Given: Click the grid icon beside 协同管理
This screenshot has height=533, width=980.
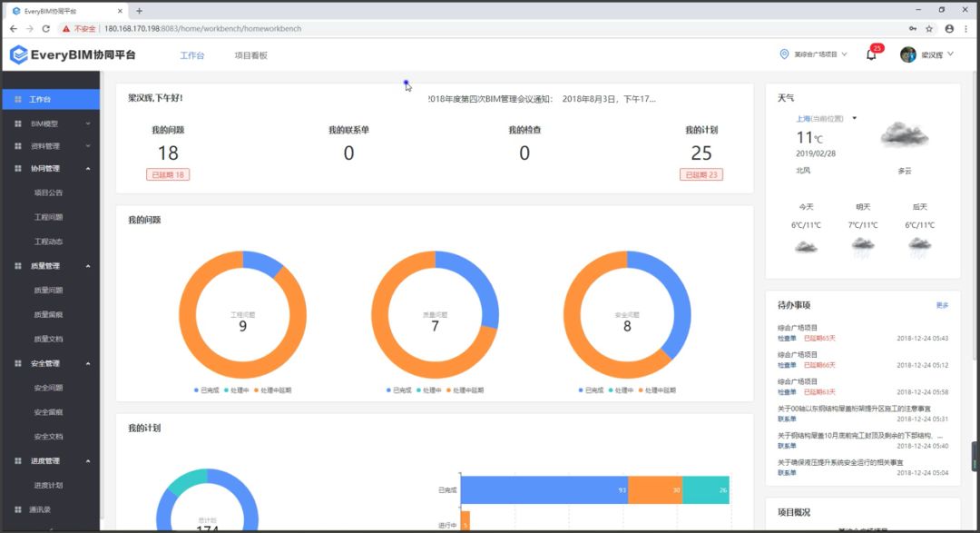Looking at the screenshot, I should [x=18, y=168].
